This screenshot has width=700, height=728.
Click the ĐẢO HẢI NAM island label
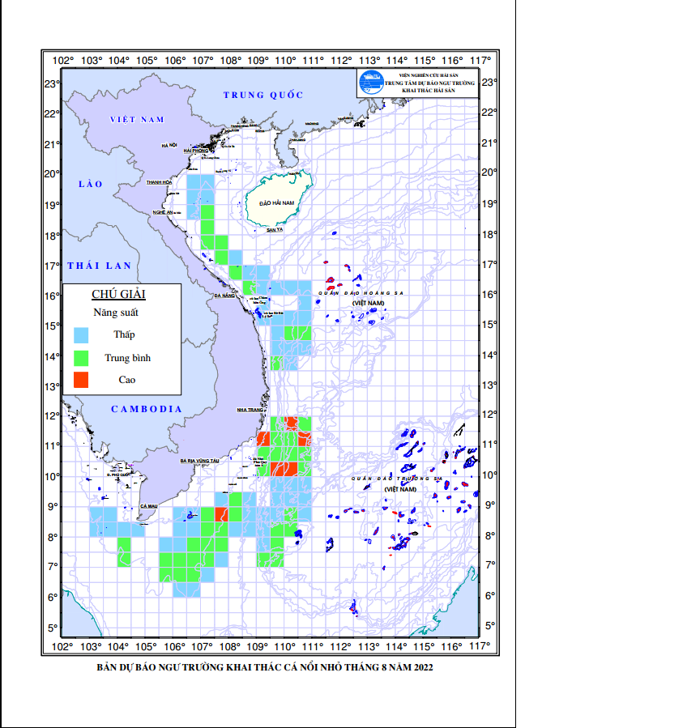pos(276,203)
